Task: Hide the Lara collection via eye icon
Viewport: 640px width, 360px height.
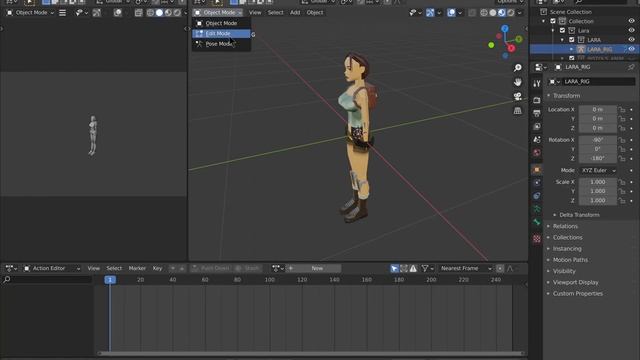Action: tap(631, 31)
